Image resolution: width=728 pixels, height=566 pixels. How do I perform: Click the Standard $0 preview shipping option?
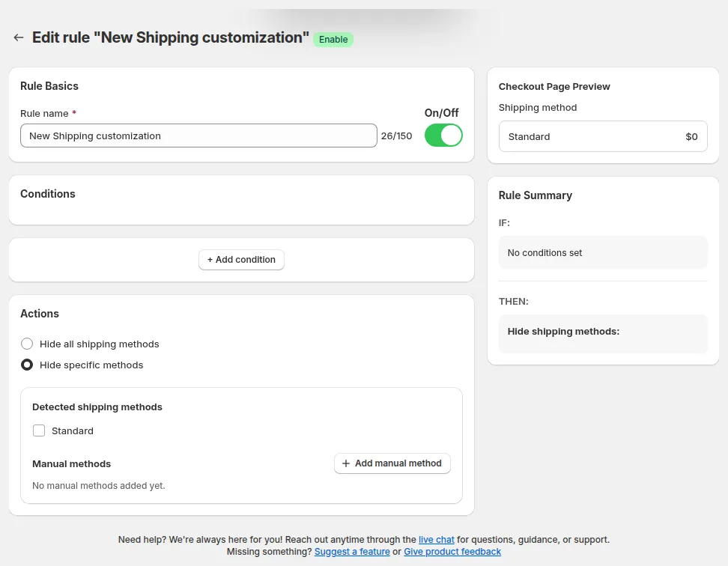(603, 136)
